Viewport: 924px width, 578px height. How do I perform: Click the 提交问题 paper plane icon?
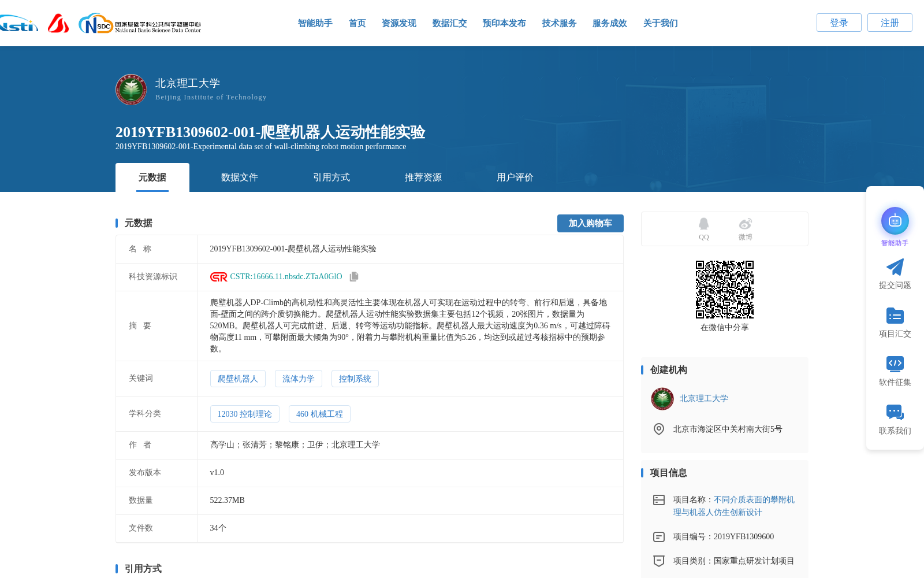(895, 267)
